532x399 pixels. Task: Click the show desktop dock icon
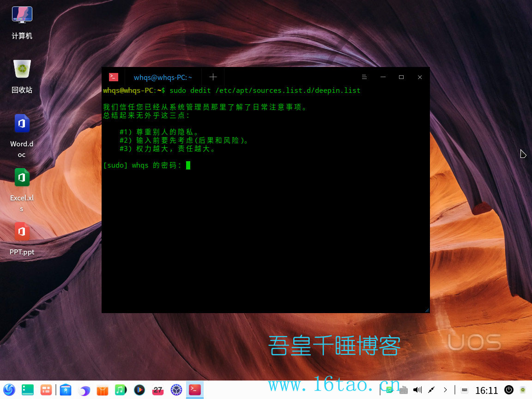[x=28, y=390]
